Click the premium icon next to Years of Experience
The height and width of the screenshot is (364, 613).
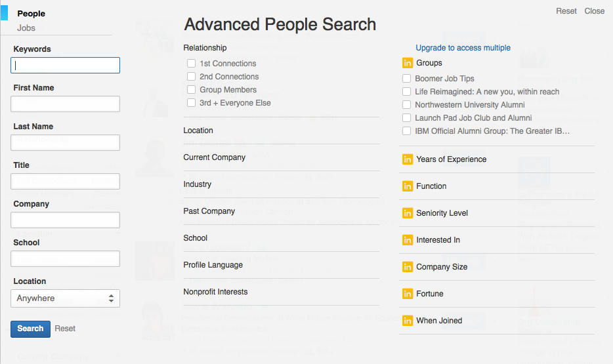click(407, 159)
